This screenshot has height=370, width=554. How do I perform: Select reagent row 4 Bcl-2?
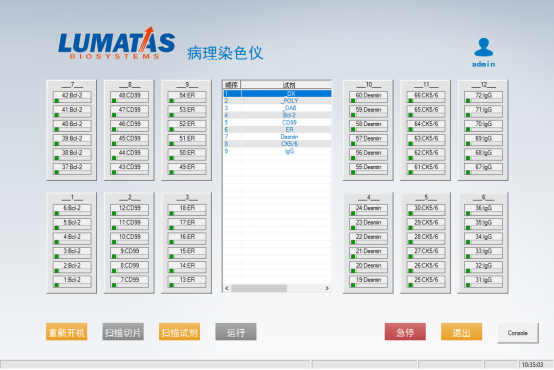click(x=277, y=115)
